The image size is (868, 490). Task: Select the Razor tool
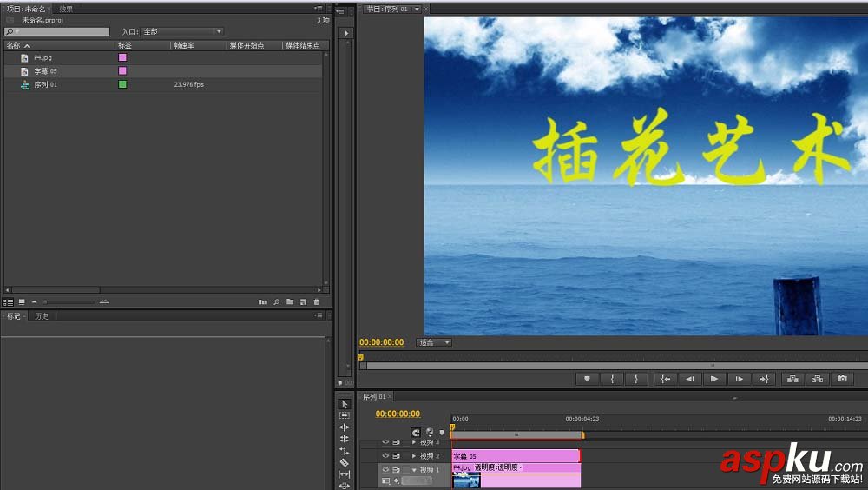(x=345, y=462)
